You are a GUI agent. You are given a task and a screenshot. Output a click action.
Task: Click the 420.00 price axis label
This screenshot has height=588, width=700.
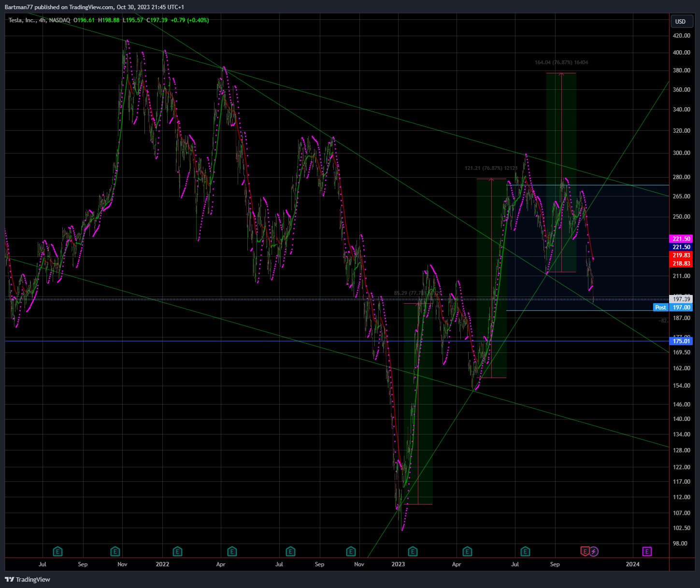click(x=681, y=36)
